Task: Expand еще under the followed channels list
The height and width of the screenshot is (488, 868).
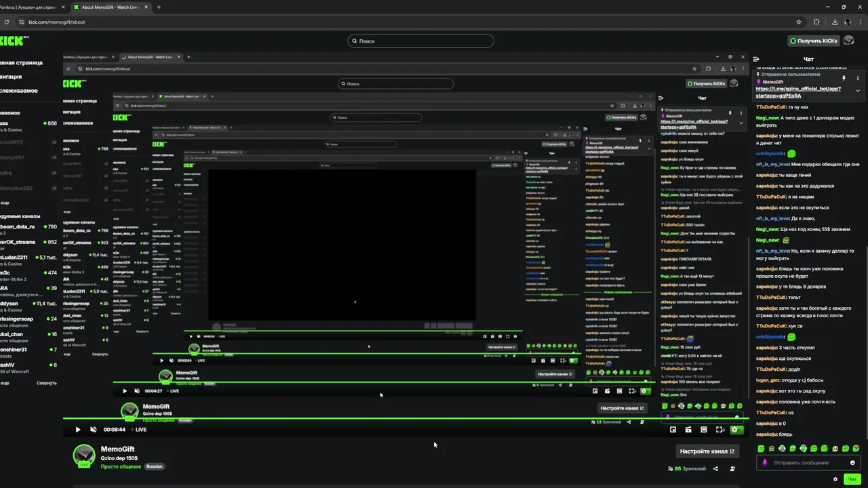Action: (5, 203)
